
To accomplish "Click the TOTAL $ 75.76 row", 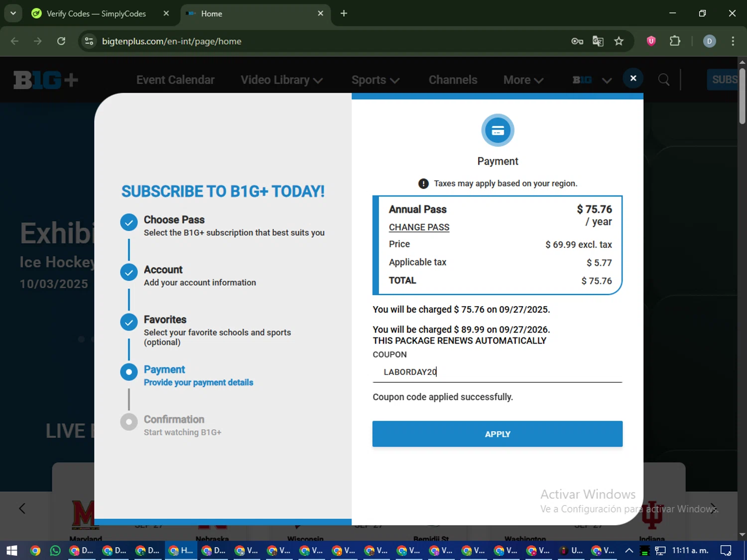I will tap(500, 281).
